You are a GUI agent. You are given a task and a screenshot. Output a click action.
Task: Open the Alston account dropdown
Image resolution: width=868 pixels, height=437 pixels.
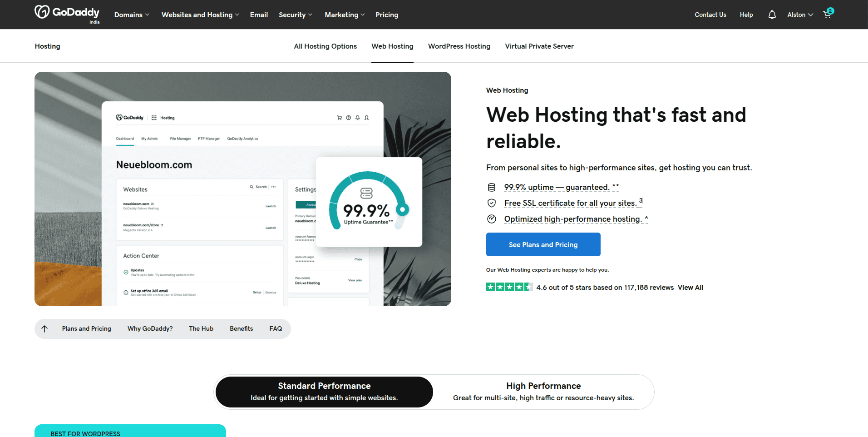pyautogui.click(x=800, y=15)
